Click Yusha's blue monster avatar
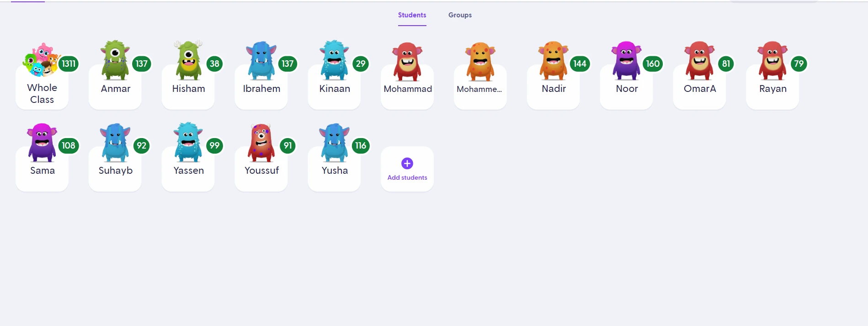868x326 pixels. [335, 142]
